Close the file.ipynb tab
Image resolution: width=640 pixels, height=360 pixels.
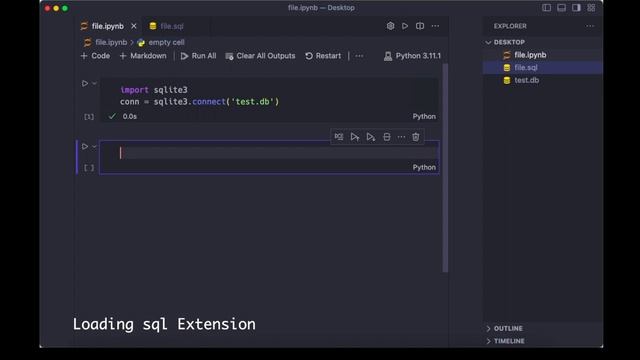[133, 26]
